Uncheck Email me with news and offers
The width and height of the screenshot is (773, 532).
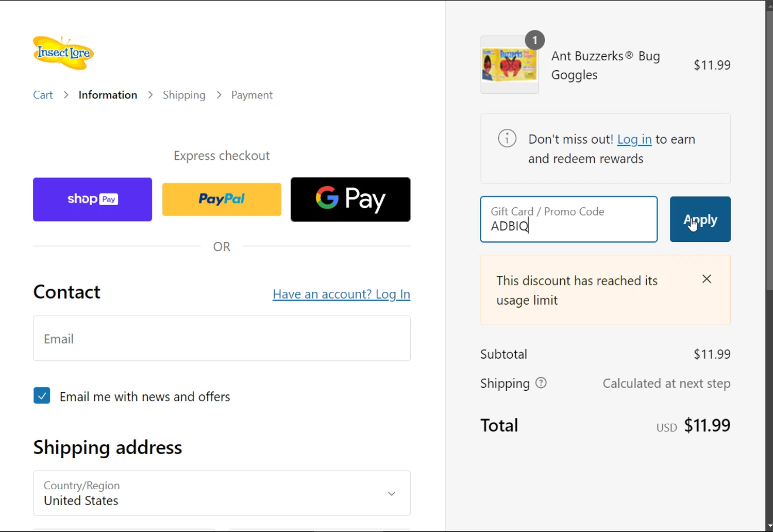coord(42,396)
